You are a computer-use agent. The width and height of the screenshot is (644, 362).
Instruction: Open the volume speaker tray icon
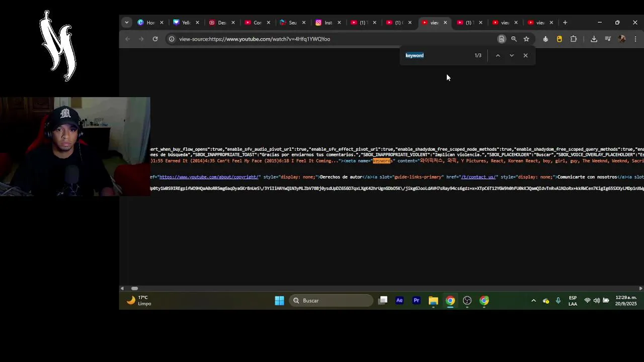click(x=597, y=301)
